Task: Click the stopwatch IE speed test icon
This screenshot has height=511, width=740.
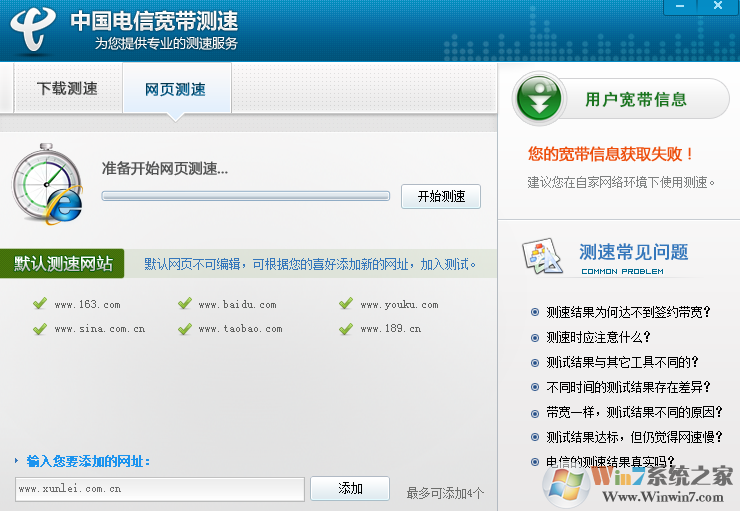Action: coord(47,184)
